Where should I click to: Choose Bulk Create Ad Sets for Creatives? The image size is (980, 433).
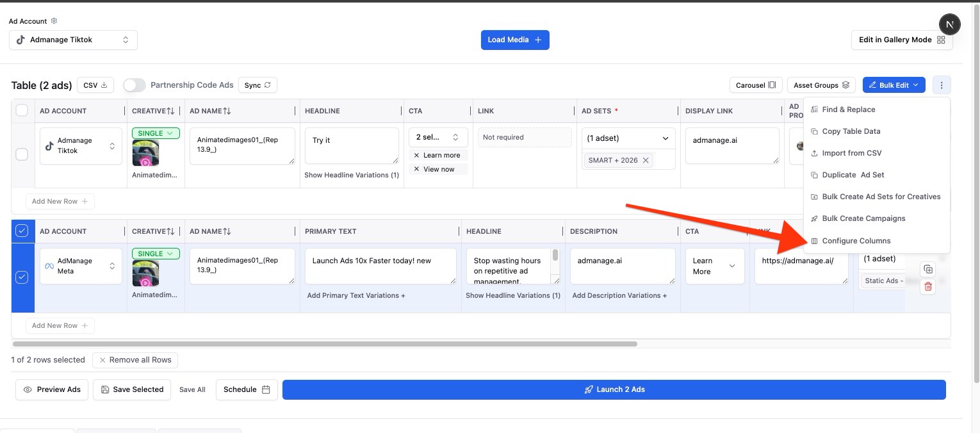(x=877, y=197)
